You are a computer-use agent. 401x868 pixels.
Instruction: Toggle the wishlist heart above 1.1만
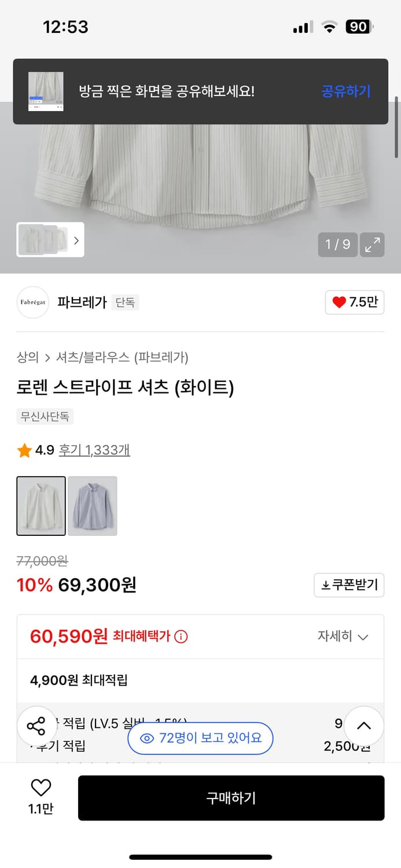pyautogui.click(x=40, y=788)
